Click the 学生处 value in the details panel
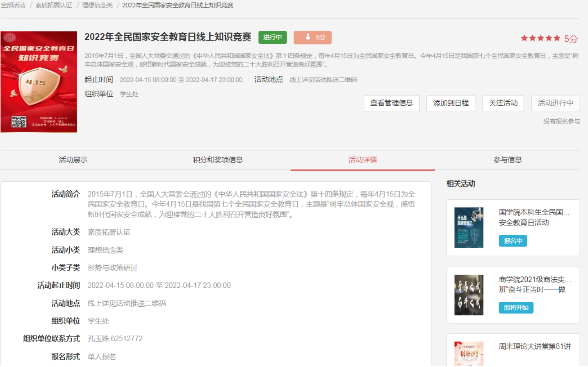Image resolution: width=588 pixels, height=367 pixels. coord(98,321)
